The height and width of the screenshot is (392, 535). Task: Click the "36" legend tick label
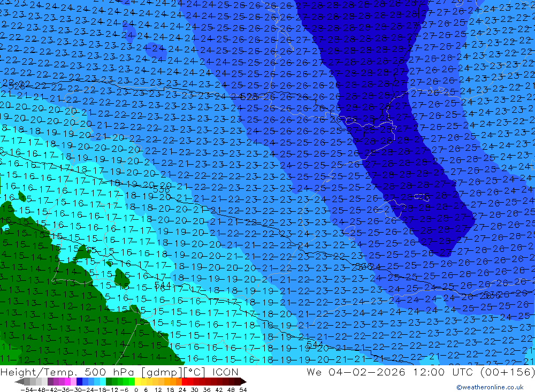click(x=207, y=390)
